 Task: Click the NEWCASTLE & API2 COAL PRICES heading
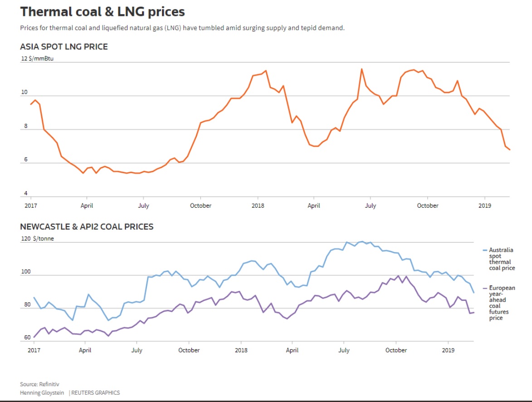87,227
